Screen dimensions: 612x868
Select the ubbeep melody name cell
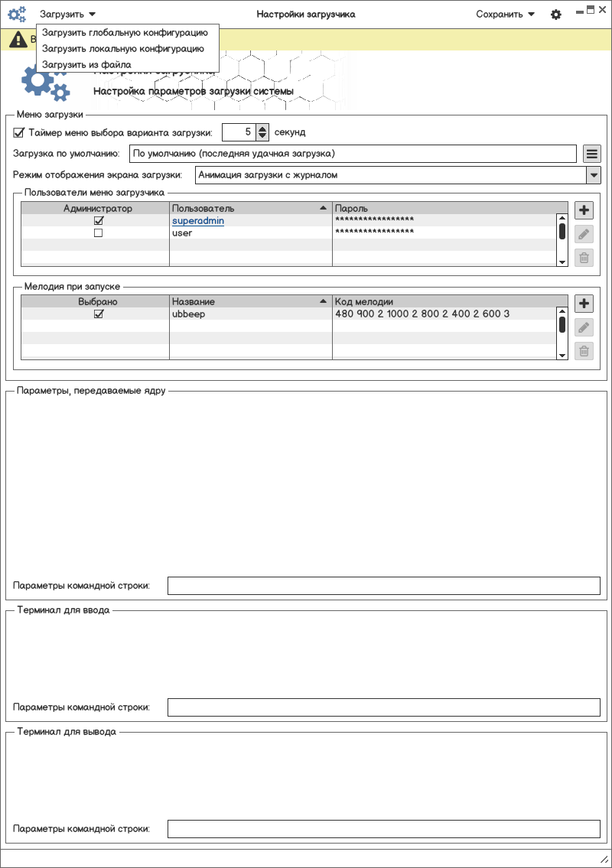250,314
